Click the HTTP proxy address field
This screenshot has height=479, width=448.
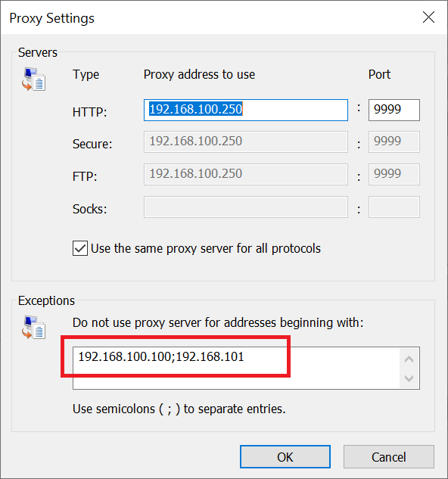(246, 110)
